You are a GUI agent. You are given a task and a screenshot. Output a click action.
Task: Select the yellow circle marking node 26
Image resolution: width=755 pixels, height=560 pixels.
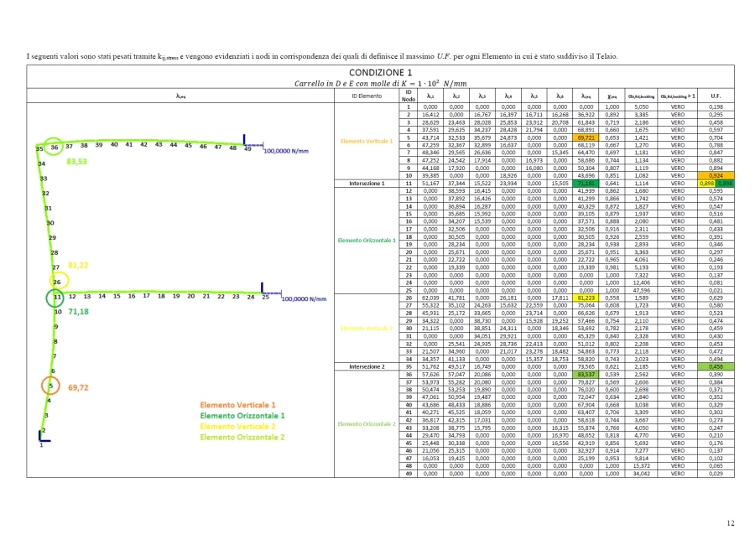57,281
